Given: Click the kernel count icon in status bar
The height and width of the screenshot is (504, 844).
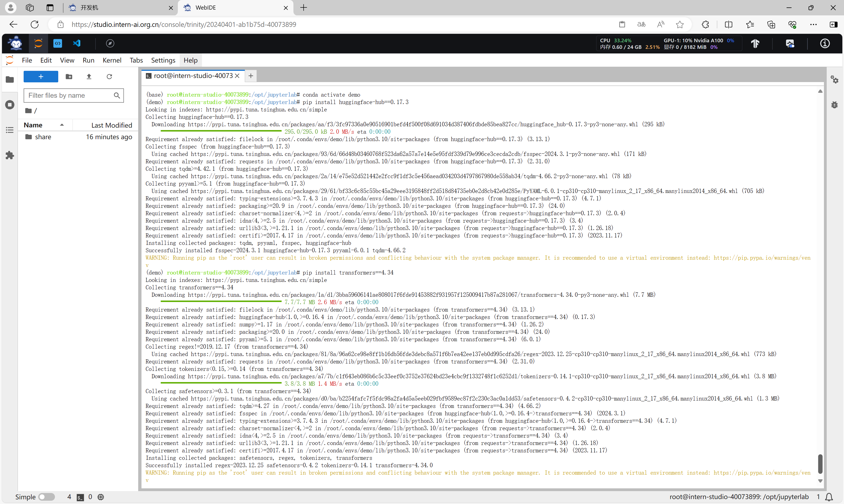Looking at the screenshot, I should point(101,497).
